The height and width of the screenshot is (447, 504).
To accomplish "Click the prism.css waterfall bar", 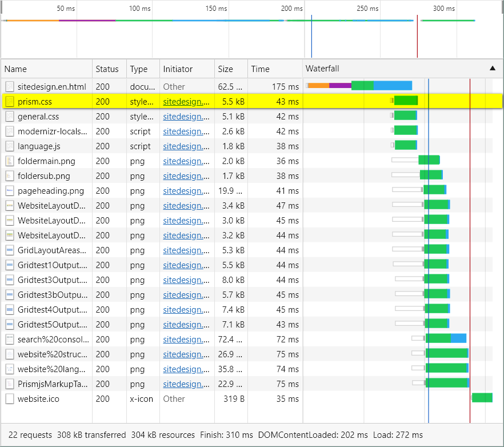I will (405, 101).
